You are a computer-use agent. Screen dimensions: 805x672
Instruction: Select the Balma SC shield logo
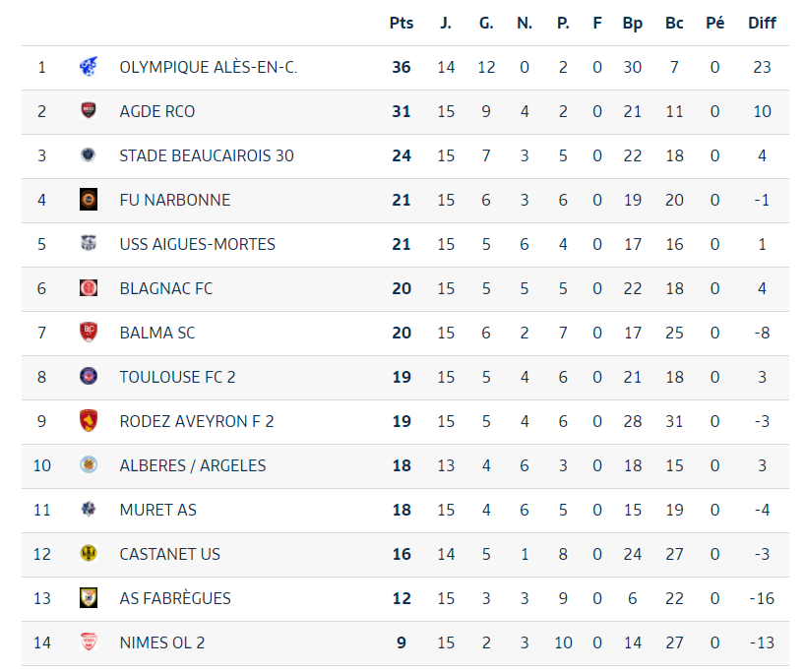tap(89, 332)
